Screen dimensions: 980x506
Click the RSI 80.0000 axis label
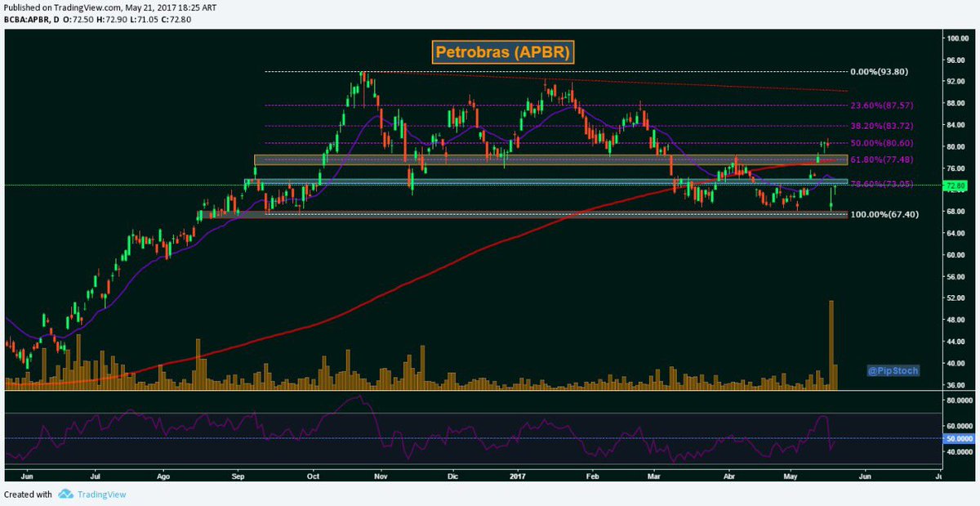point(960,401)
